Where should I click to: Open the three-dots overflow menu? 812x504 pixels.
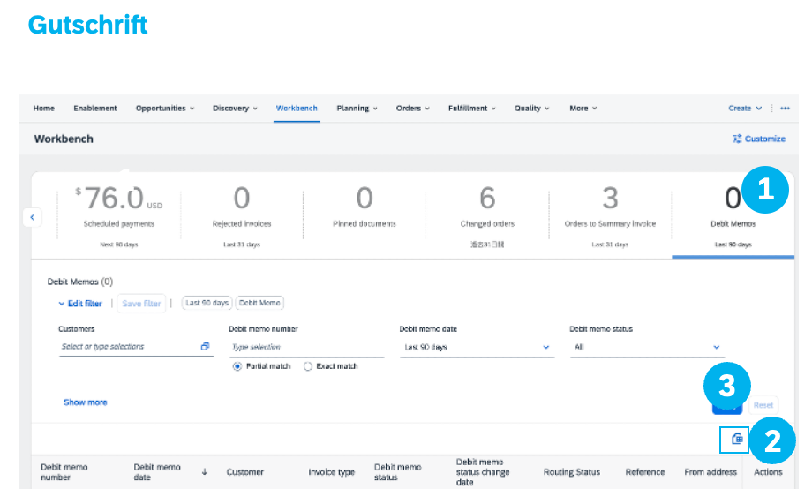click(x=785, y=109)
